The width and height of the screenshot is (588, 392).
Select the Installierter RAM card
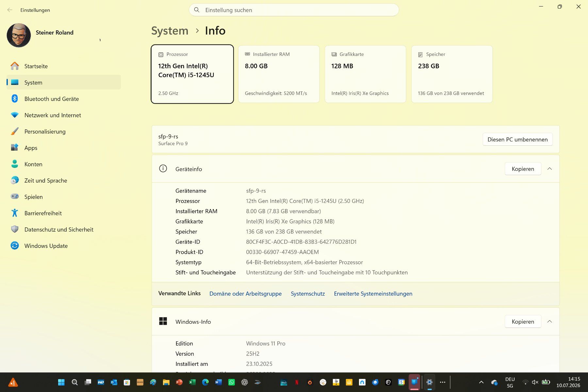coord(279,74)
